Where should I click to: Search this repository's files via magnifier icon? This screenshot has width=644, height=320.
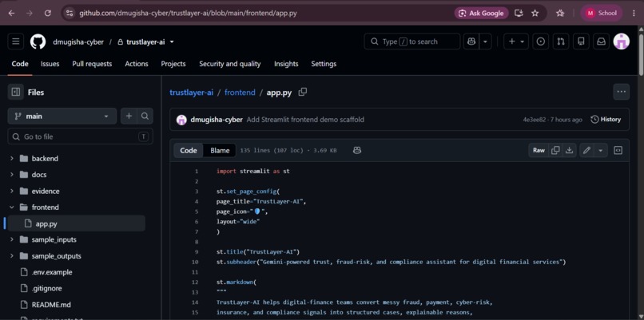(x=145, y=116)
